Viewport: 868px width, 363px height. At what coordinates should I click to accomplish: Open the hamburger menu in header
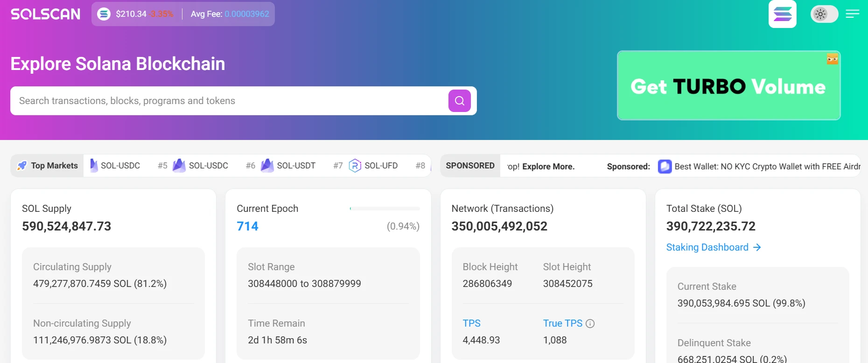point(853,14)
